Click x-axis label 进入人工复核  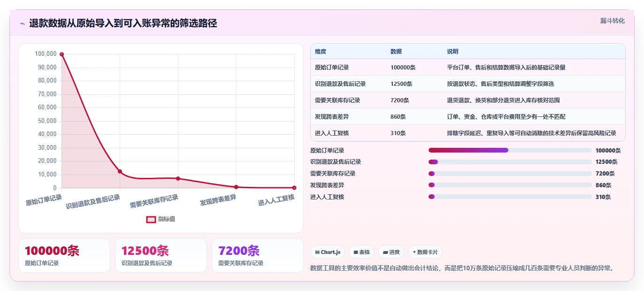(x=276, y=200)
